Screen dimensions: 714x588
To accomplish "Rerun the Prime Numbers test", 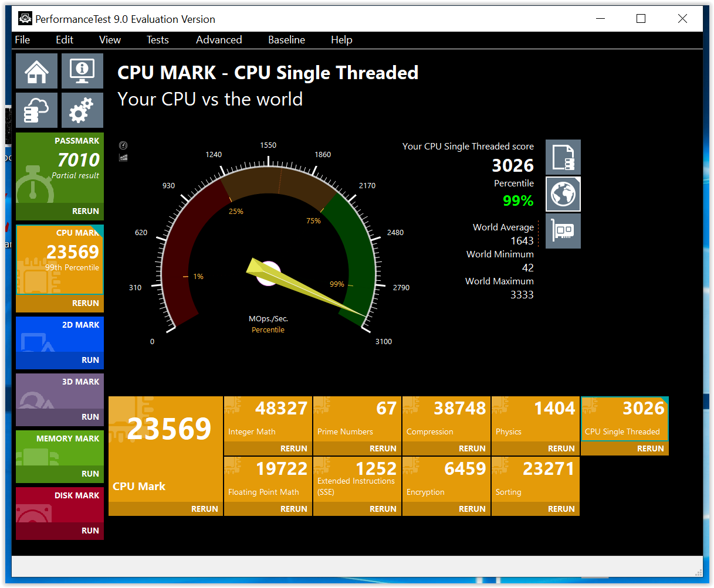I will coord(357,448).
